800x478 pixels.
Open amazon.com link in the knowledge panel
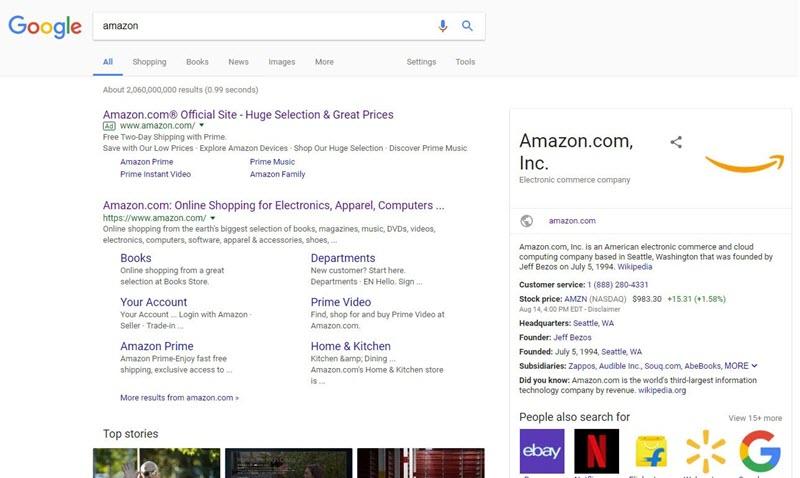tap(572, 221)
